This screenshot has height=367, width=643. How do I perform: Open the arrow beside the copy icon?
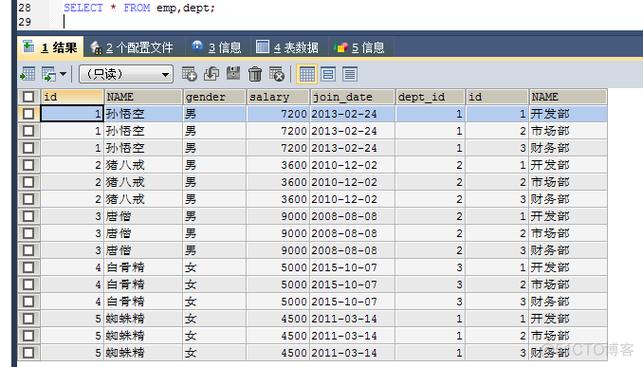click(x=63, y=74)
